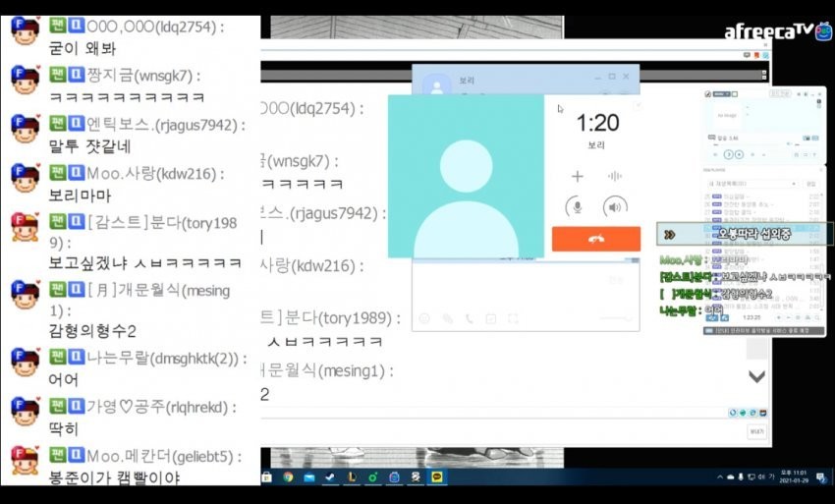Click the down chevron in the broadcast chat
The image size is (835, 504).
(756, 376)
